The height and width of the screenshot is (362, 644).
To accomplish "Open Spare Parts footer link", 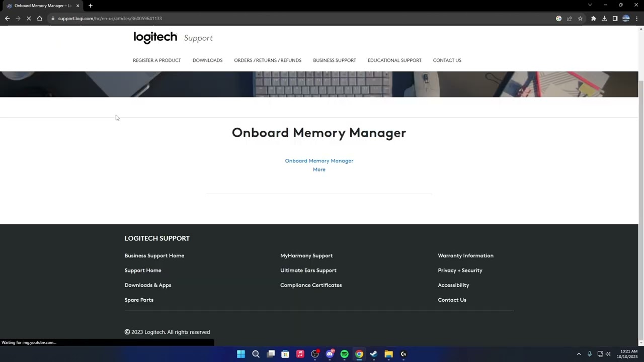I will point(139,300).
